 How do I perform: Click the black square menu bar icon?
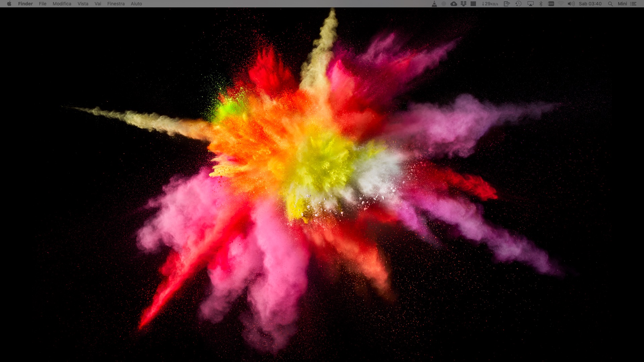pos(473,4)
